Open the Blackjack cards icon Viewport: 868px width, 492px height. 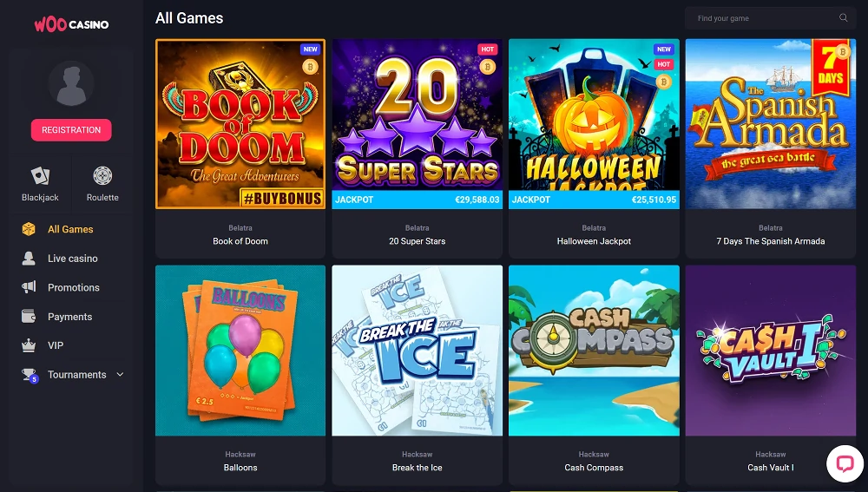pos(40,176)
